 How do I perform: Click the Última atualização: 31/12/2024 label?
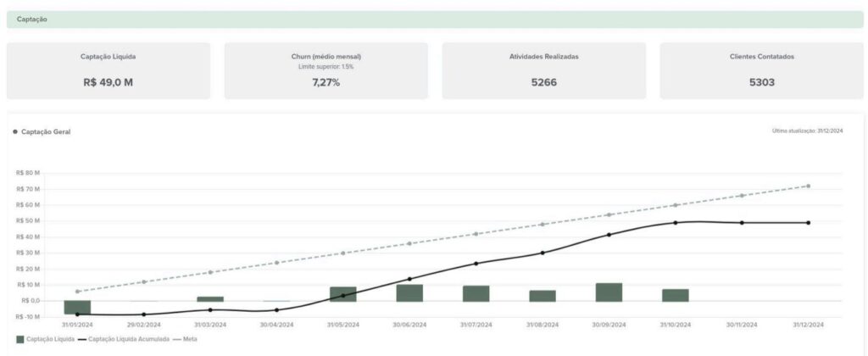[807, 131]
